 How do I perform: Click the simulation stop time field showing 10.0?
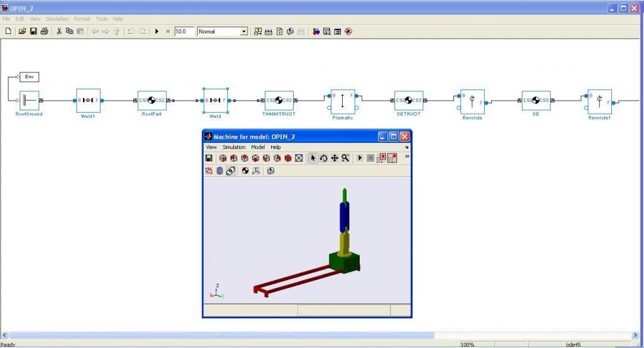(x=184, y=31)
